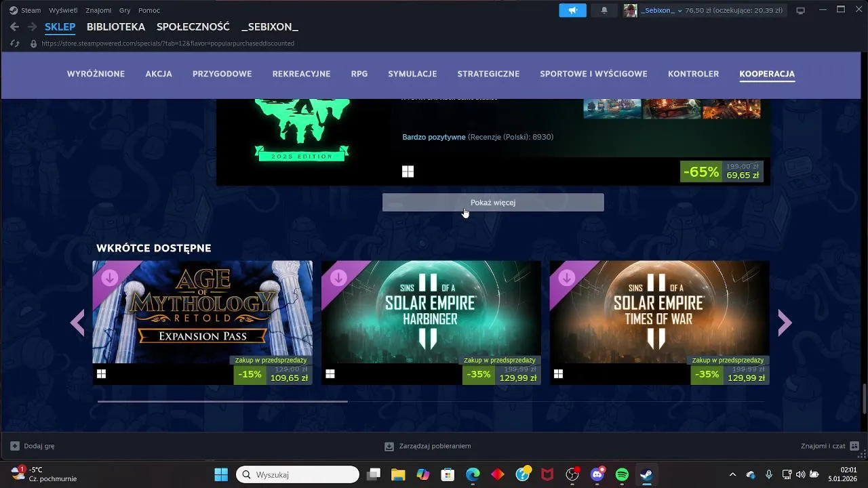Click the Bardzo pozytywne reviews link

(x=433, y=137)
